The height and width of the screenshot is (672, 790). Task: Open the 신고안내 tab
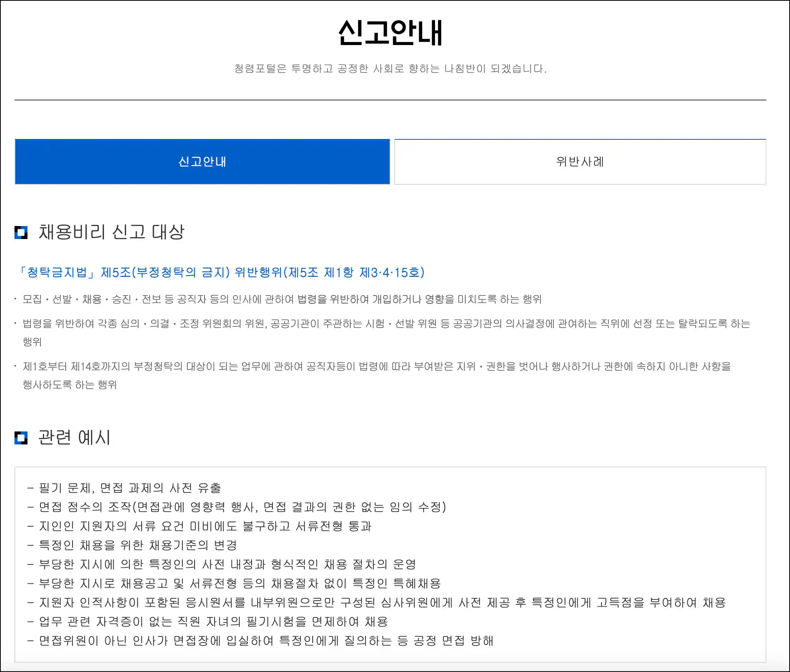(x=202, y=162)
